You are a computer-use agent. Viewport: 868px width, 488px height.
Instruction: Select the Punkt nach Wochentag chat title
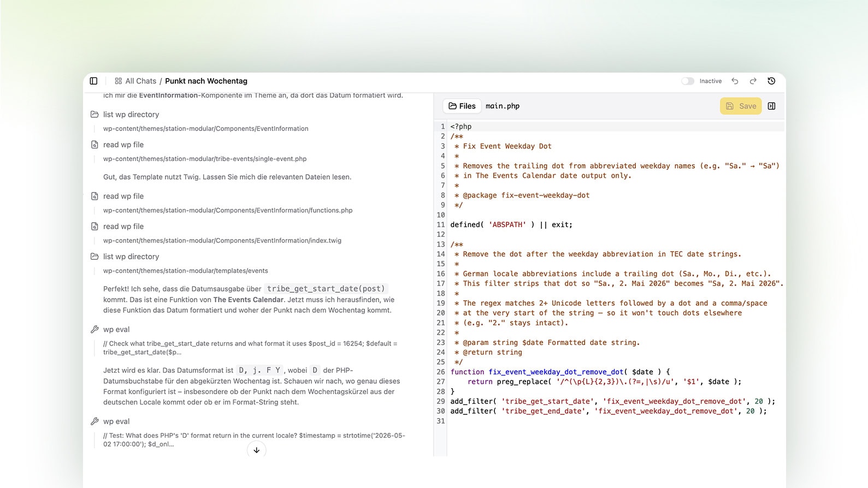[x=206, y=81]
